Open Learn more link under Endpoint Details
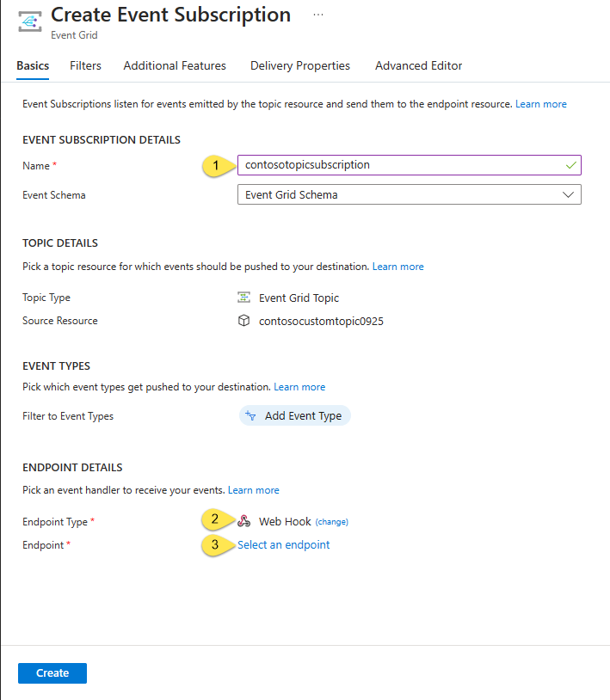Screen dimensions: 610x700 [254, 490]
